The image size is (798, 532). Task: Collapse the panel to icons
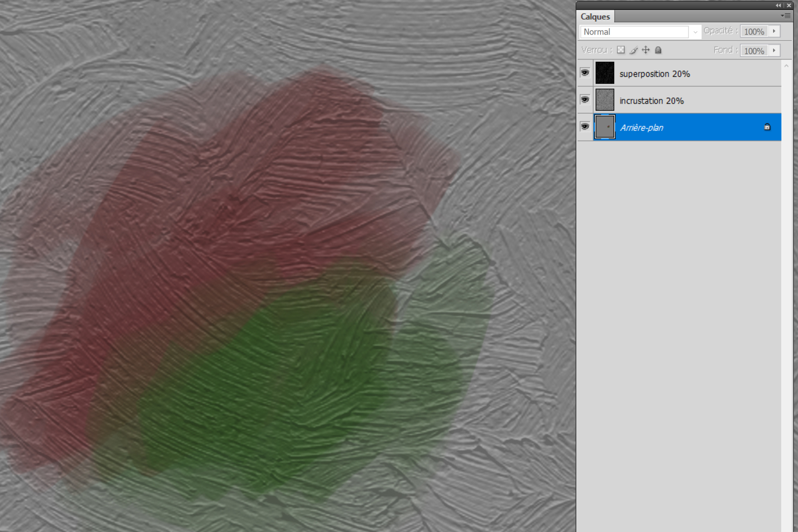(x=778, y=5)
